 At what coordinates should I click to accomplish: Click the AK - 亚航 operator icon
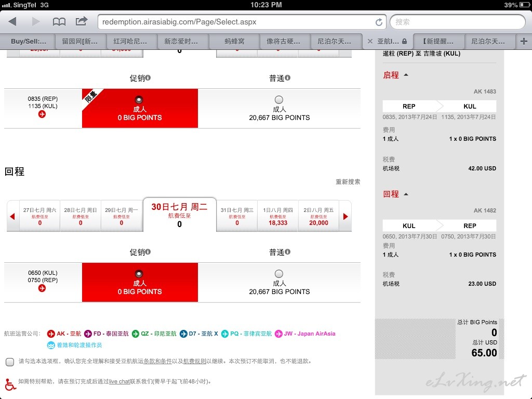51,334
